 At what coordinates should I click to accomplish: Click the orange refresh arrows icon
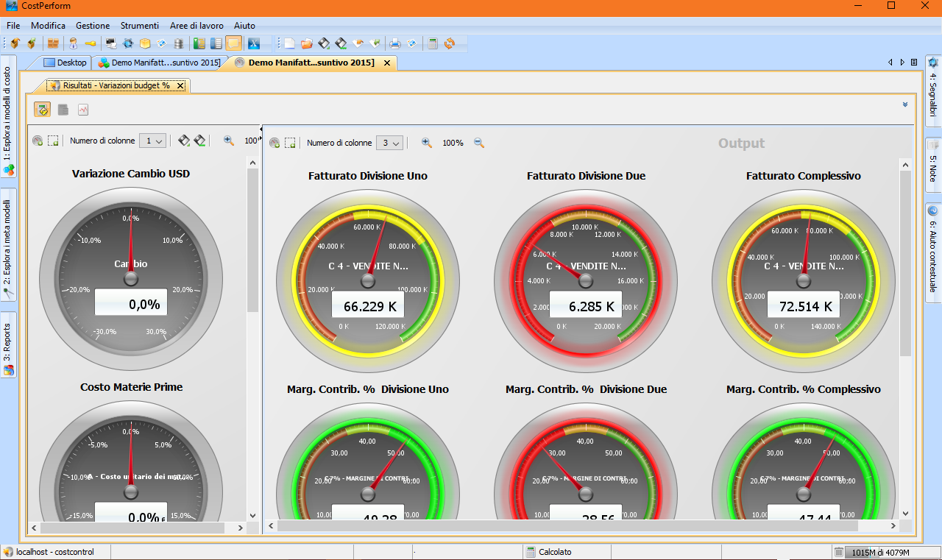(x=450, y=43)
